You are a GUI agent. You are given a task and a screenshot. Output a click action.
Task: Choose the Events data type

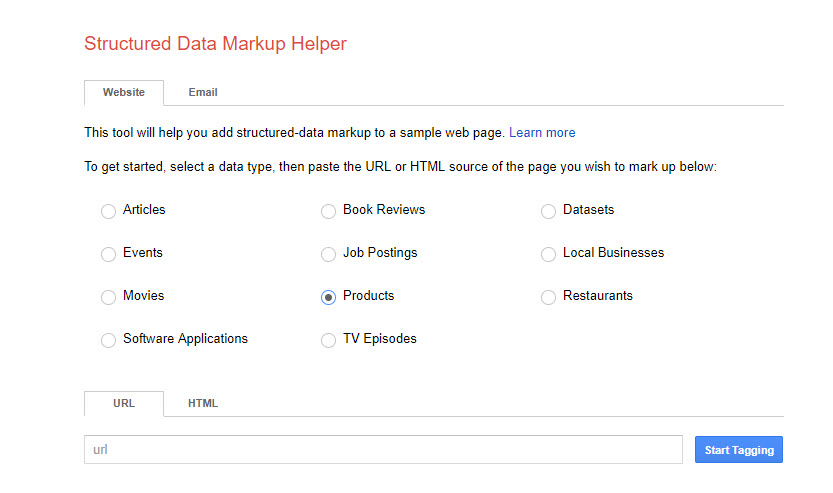click(108, 254)
